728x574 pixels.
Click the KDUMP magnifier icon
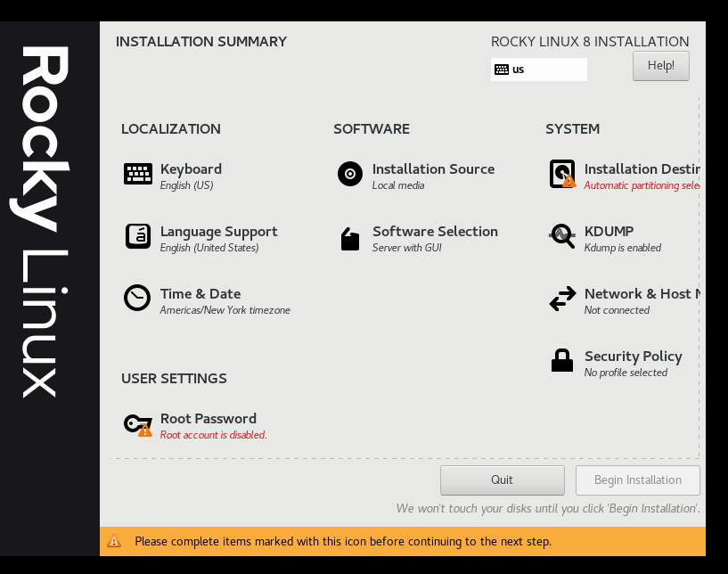[562, 236]
